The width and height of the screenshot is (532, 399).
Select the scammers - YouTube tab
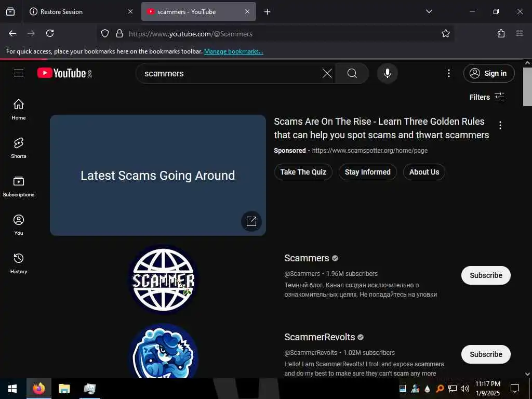tap(198, 11)
